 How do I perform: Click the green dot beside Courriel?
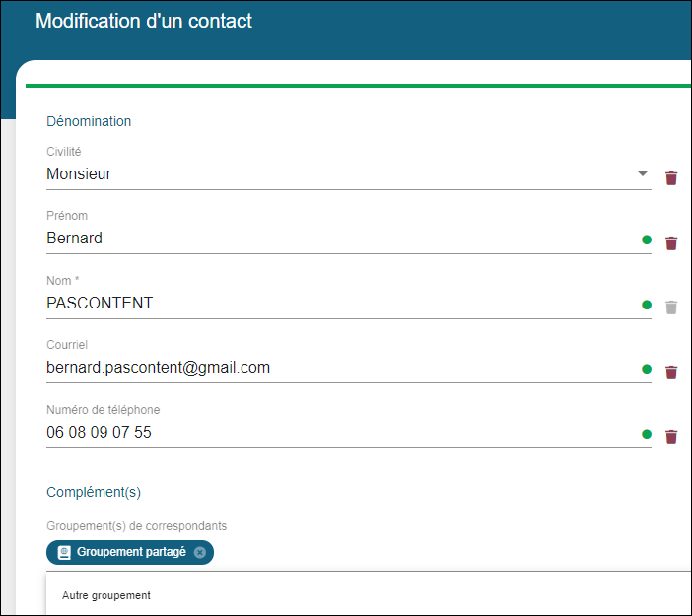[x=647, y=369]
